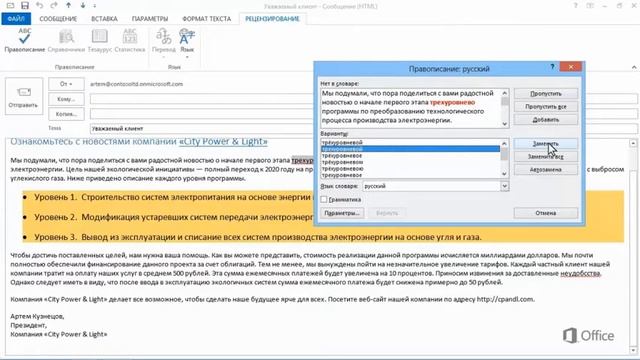This screenshot has height=360, width=640.
Task: Open the «City Power & Light» heading link
Action: (223, 142)
